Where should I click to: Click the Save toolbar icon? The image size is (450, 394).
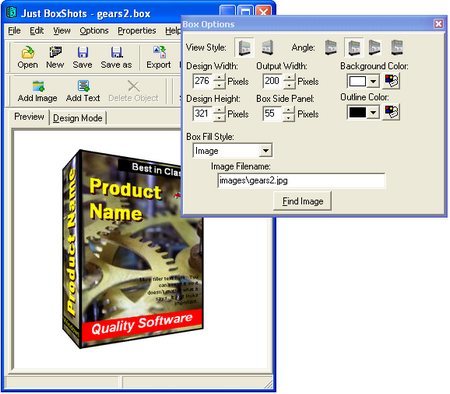(x=83, y=52)
